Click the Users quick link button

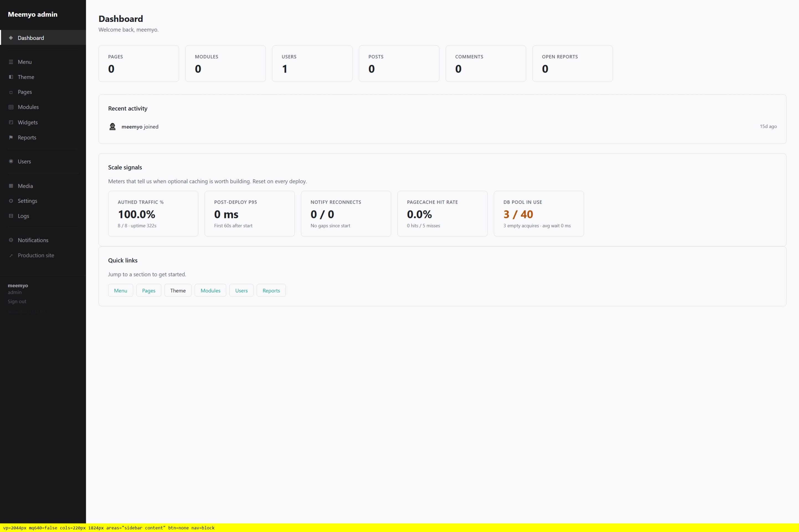[x=241, y=291]
